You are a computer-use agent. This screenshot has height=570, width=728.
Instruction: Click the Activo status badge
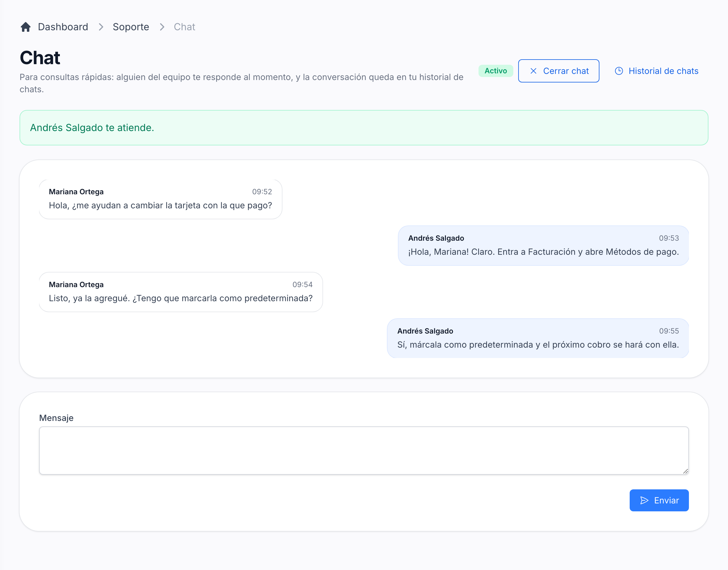495,71
